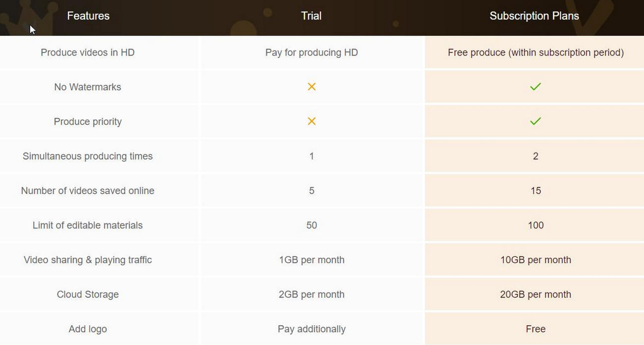This screenshot has height=345, width=644.
Task: Click "Free produce (within subscription period)" cell
Action: click(536, 53)
